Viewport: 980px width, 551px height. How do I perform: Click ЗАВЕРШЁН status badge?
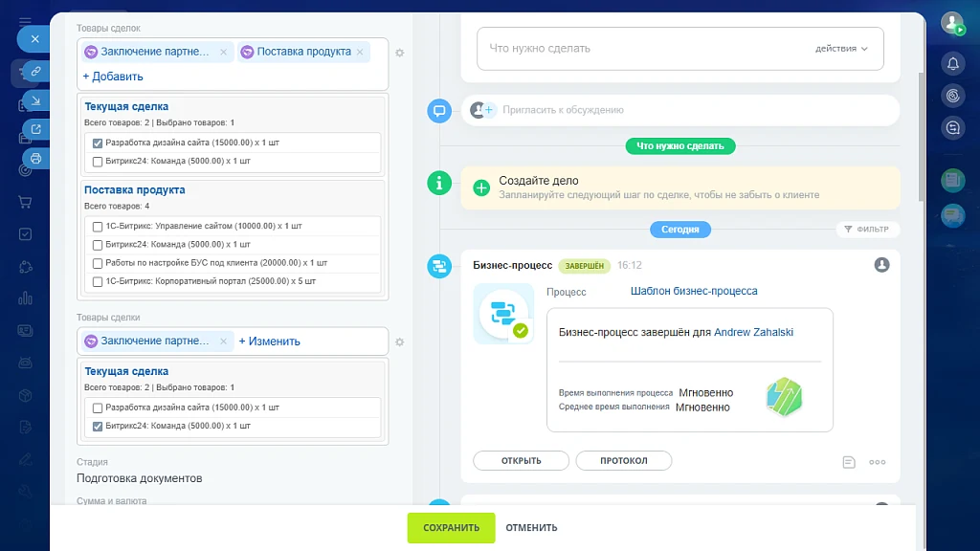click(x=585, y=266)
